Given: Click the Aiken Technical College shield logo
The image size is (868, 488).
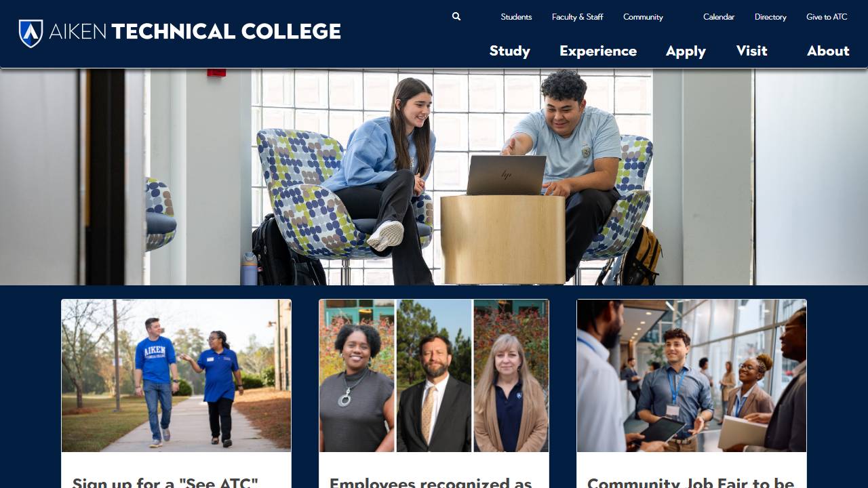Looking at the screenshot, I should pyautogui.click(x=31, y=33).
